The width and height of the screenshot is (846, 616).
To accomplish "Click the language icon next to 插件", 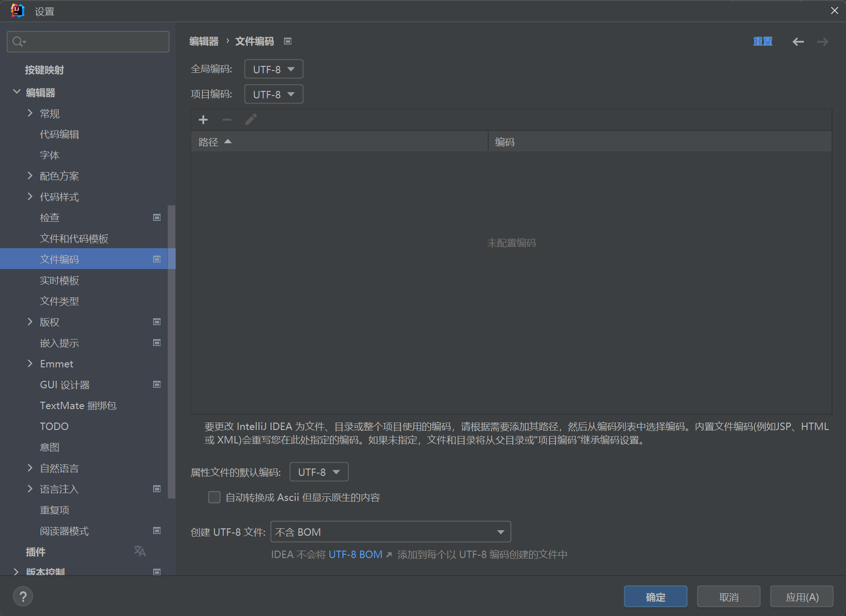I will 140,551.
